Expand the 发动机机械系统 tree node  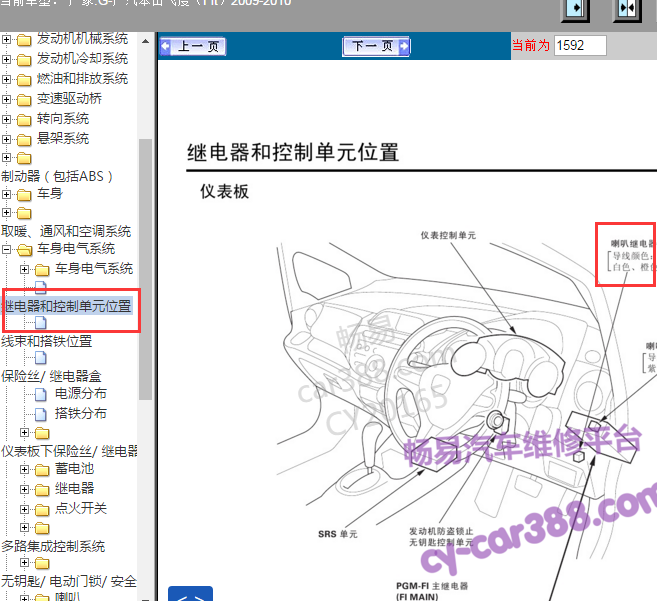coord(6,39)
